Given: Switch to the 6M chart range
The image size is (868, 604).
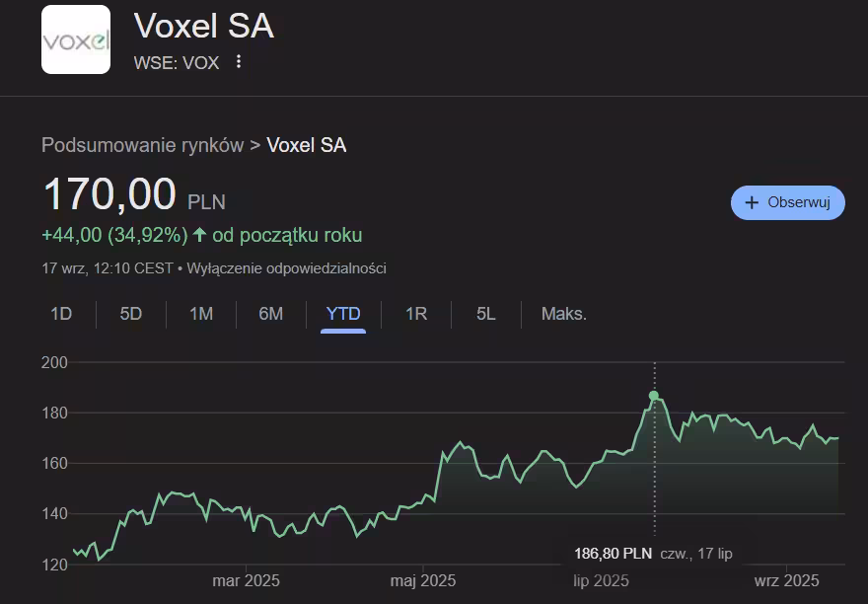Looking at the screenshot, I should 271,314.
